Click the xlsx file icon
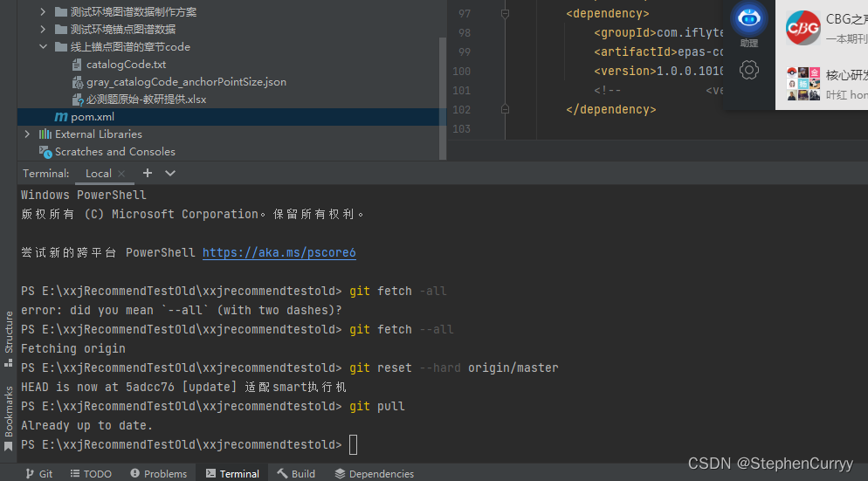Viewport: 868px width, 481px height. click(78, 100)
